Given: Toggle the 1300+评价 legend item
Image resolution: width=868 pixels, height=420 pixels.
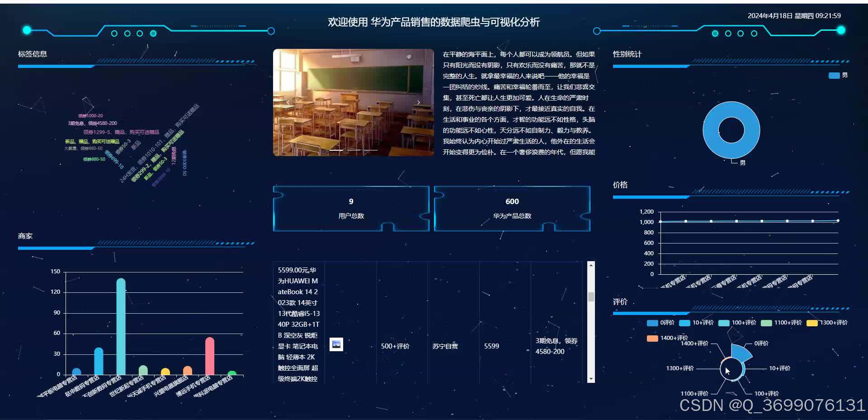Looking at the screenshot, I should (827, 323).
